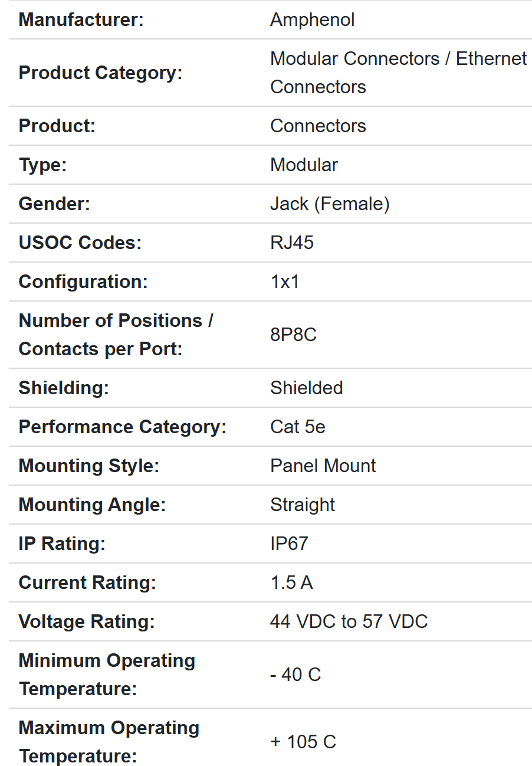The height and width of the screenshot is (766, 532).
Task: Click the Straight mounting angle value
Action: 303,505
